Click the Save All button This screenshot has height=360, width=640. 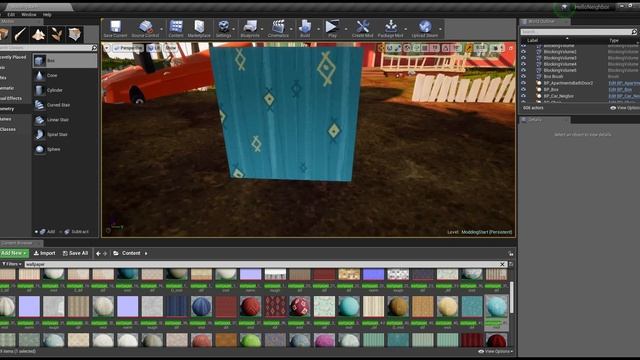point(75,253)
